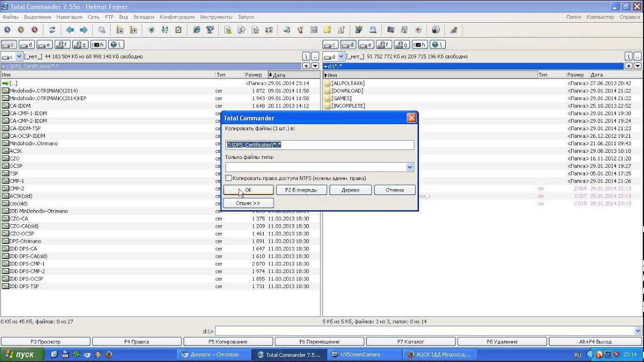
Task: Click the command line input field
Action: [425, 331]
